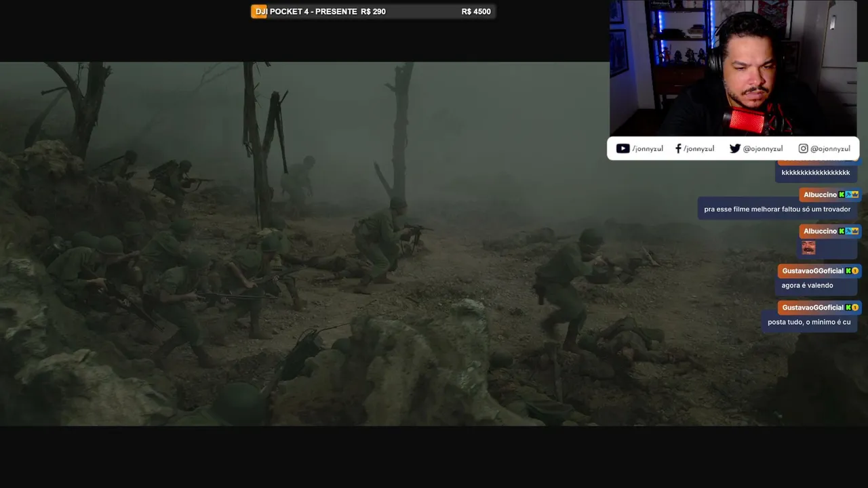
Task: Click the crown badge beside Albuccino above the trovador message
Action: [x=855, y=195]
